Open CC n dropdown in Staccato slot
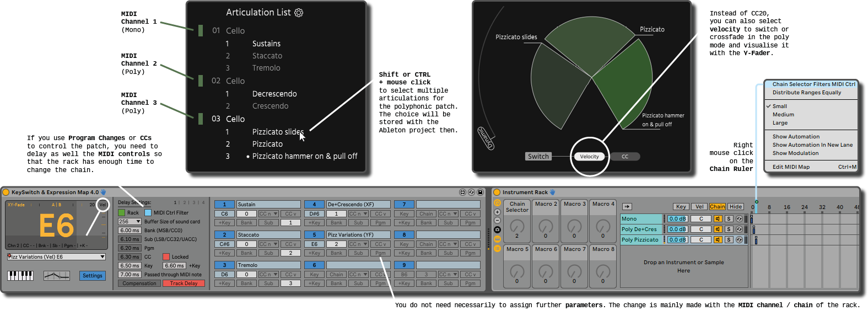The width and height of the screenshot is (868, 321). tap(268, 244)
